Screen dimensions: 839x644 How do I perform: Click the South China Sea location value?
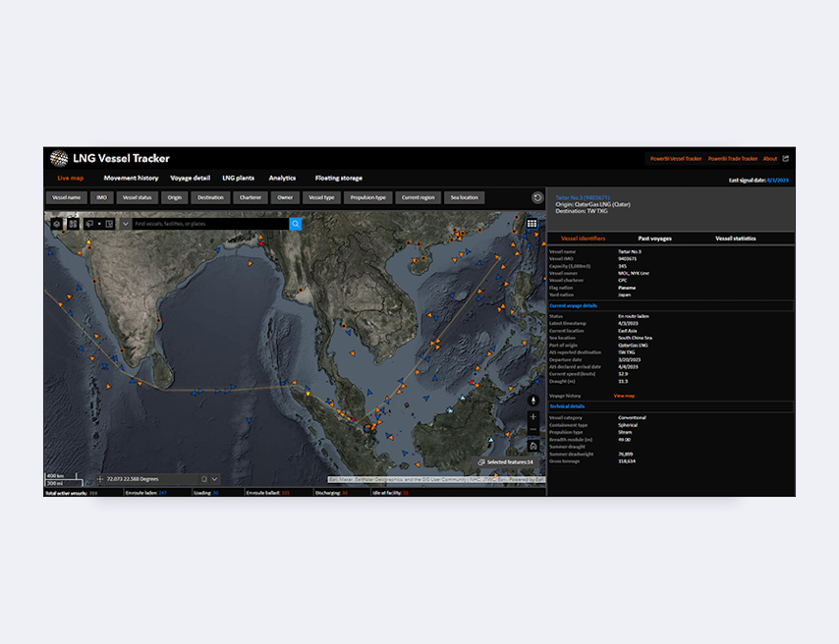point(635,338)
